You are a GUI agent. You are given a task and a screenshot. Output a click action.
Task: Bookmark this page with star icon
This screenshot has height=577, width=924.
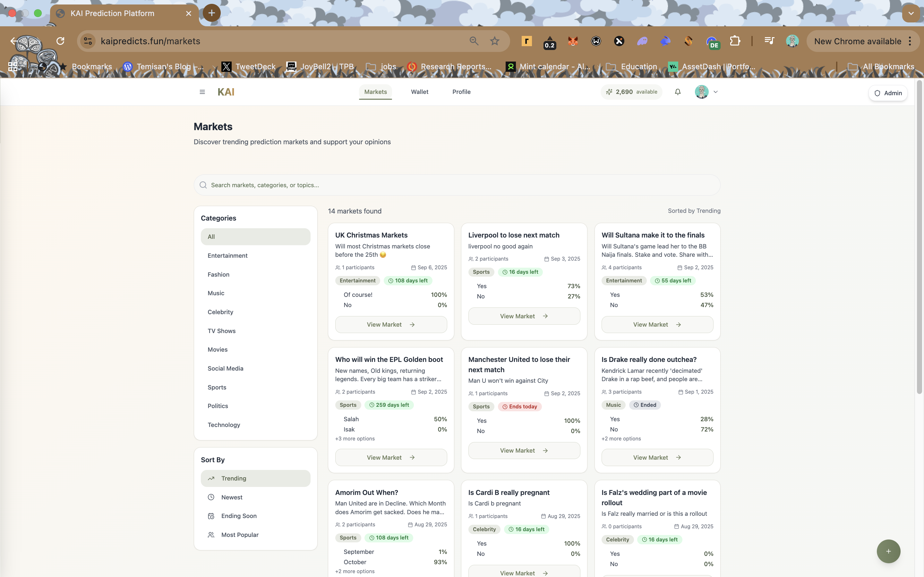494,41
